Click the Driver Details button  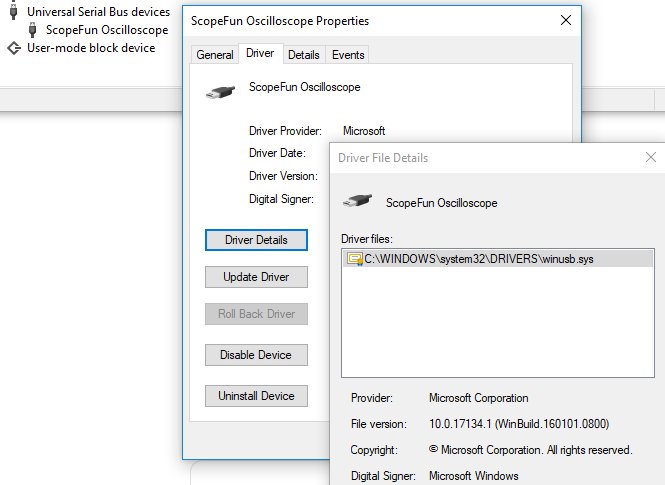[x=256, y=240]
